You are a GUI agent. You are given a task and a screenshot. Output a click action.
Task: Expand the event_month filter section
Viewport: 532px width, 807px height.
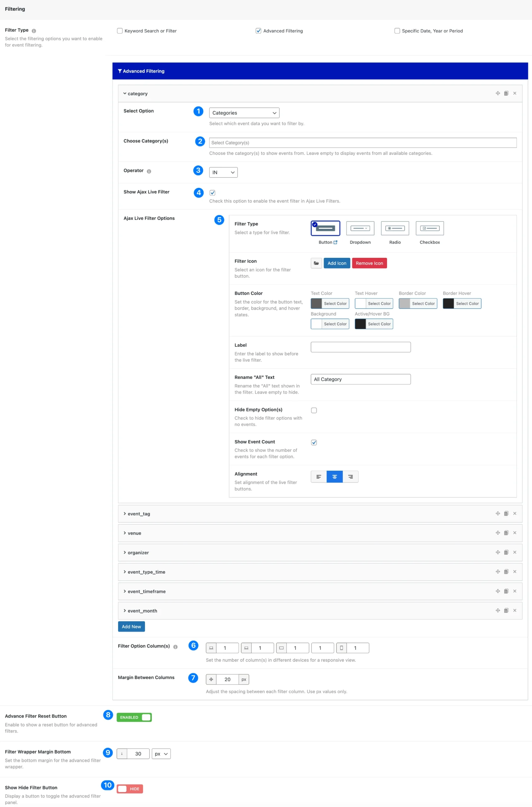[x=141, y=611]
